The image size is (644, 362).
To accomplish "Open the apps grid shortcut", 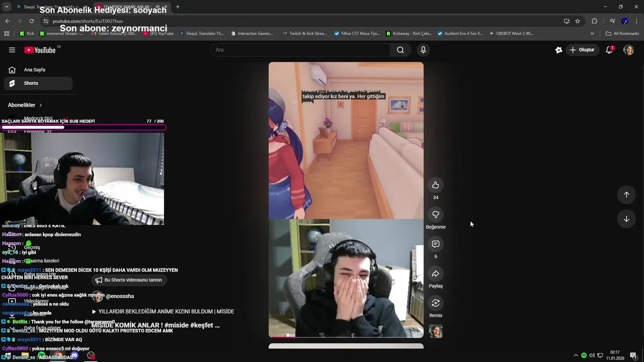I will click(x=7, y=34).
